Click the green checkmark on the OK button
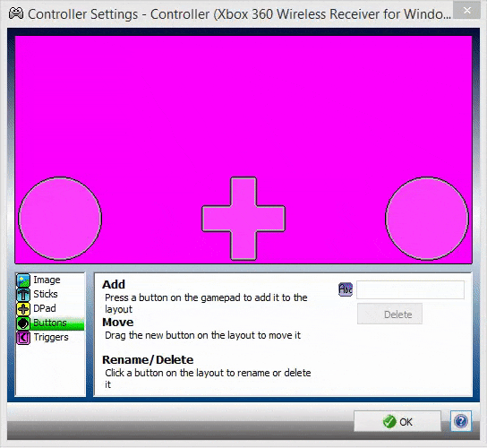Screen dimensions: 487x448 point(389,422)
